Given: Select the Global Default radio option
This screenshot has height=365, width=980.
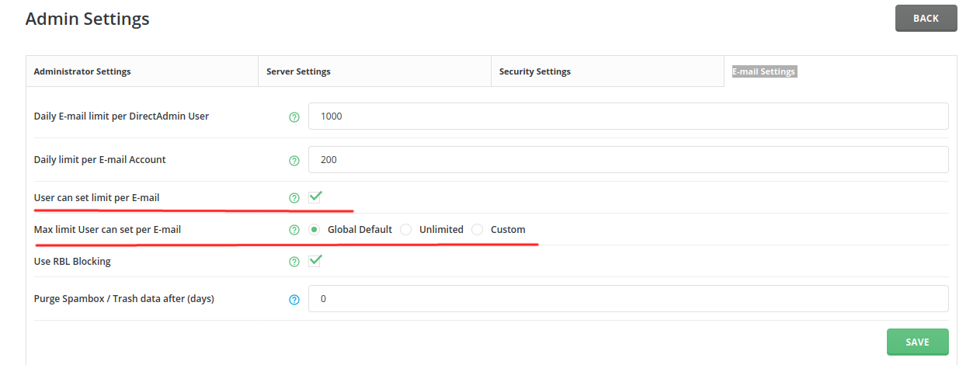Looking at the screenshot, I should (x=315, y=230).
